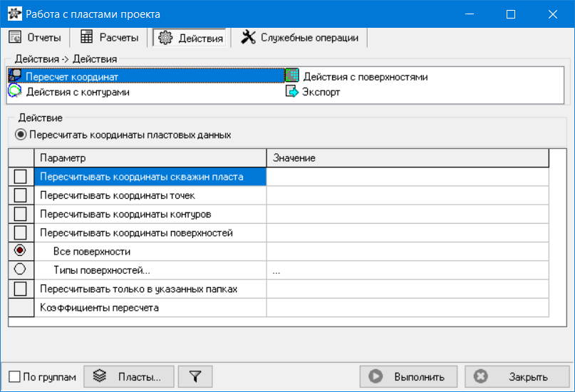Click the Закрыть button
This screenshot has width=575, height=392.
click(x=517, y=376)
